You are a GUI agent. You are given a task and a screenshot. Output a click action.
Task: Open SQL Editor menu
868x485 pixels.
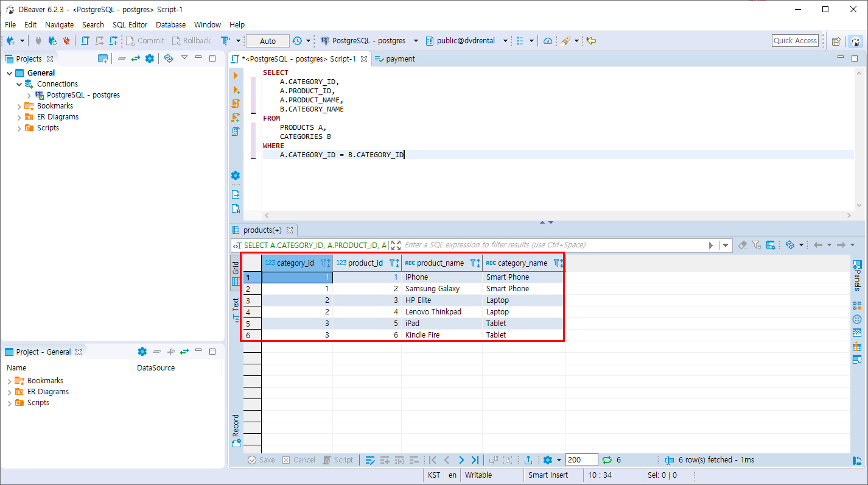tap(130, 24)
